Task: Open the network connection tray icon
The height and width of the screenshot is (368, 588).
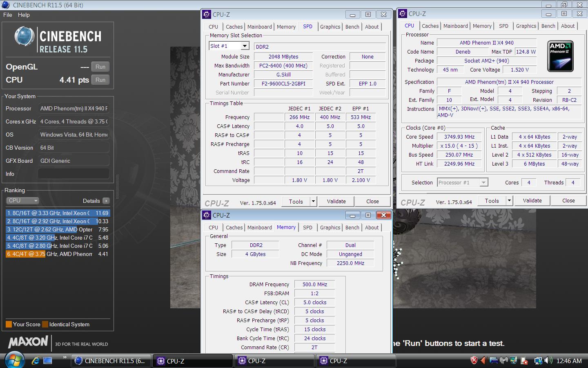Action: click(538, 361)
